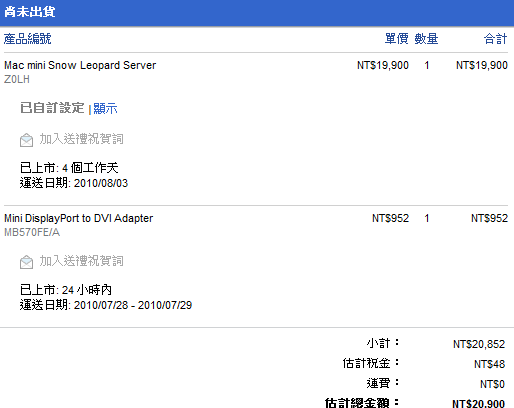This screenshot has width=514, height=408.
Task: Show the custom configuration via 顯示 link
Action: click(105, 109)
